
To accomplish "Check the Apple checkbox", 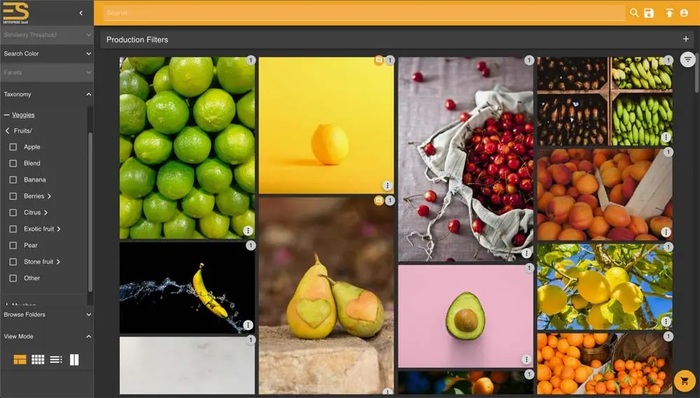I will pos(13,147).
